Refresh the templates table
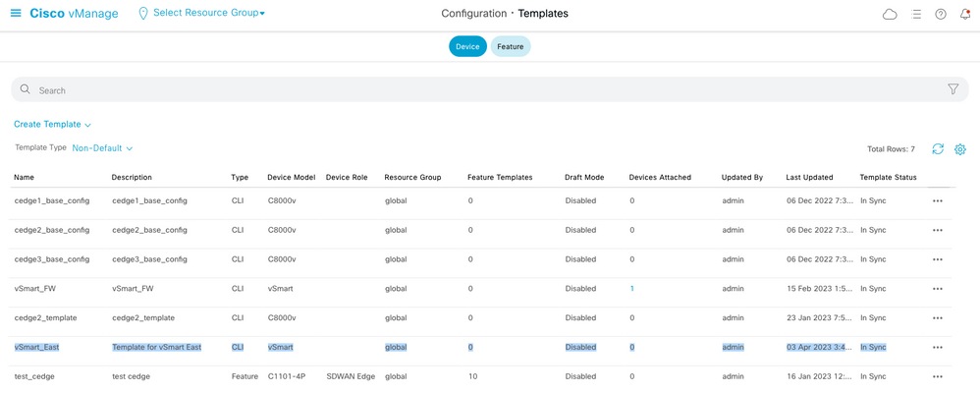 (938, 148)
